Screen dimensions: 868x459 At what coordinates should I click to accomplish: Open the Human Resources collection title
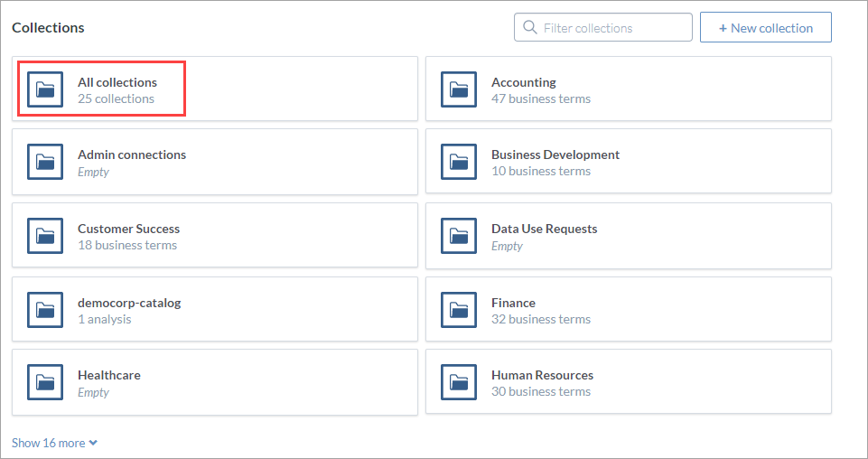pos(543,375)
